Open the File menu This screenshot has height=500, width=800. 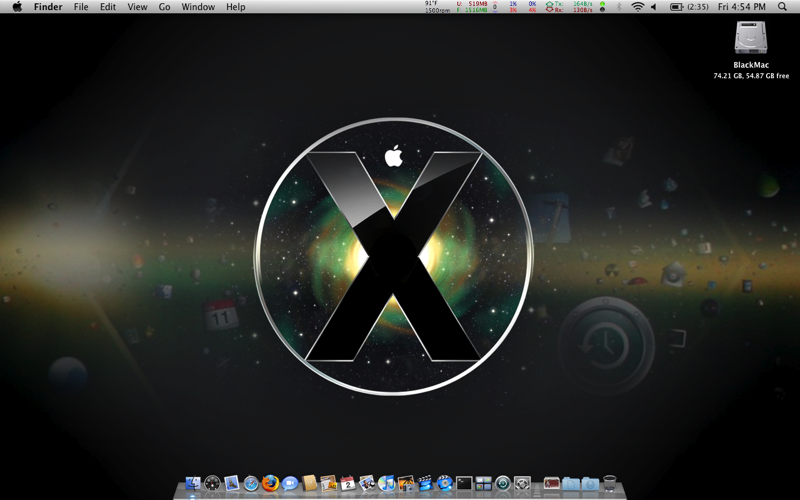point(81,7)
